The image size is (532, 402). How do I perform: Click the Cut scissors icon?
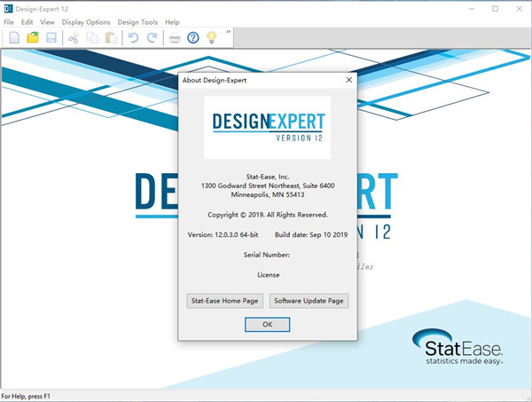[74, 37]
